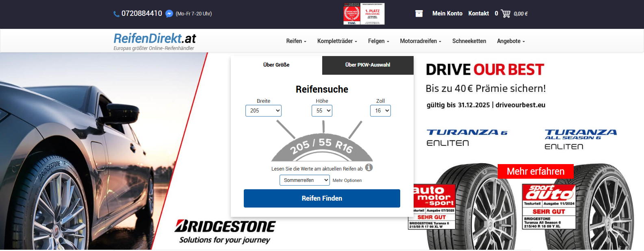Click the Bridgestone logo
Viewport: 644px width, 251px height.
225,226
